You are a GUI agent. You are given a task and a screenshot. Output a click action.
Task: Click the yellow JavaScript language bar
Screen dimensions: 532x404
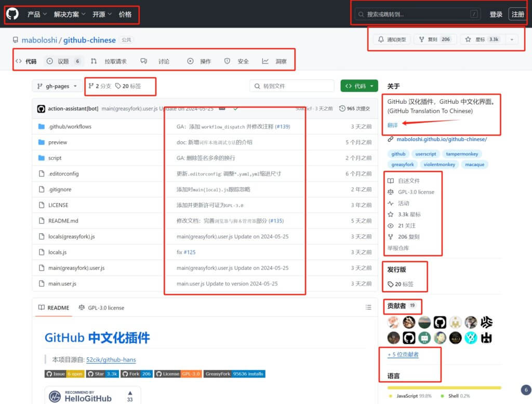(444, 388)
